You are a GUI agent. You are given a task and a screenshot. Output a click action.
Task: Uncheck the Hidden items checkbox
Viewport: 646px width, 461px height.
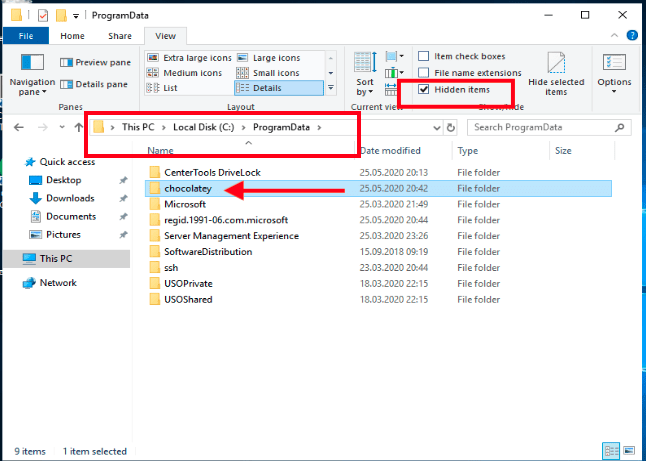(x=424, y=89)
